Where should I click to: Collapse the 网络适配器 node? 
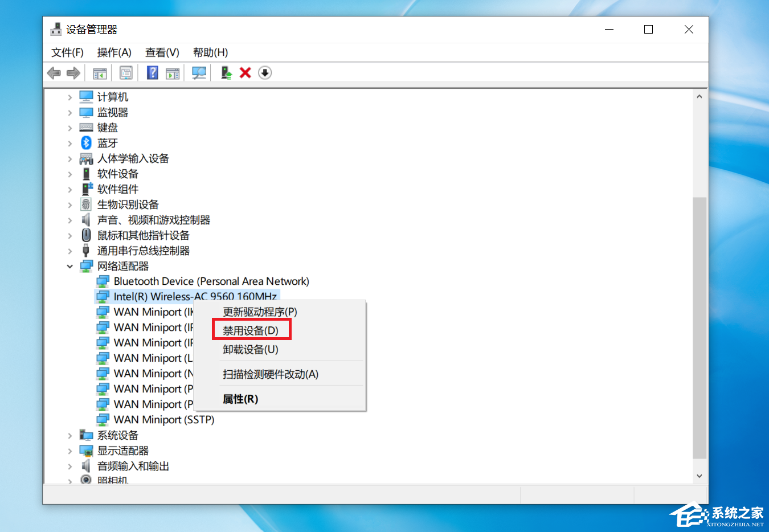point(70,266)
